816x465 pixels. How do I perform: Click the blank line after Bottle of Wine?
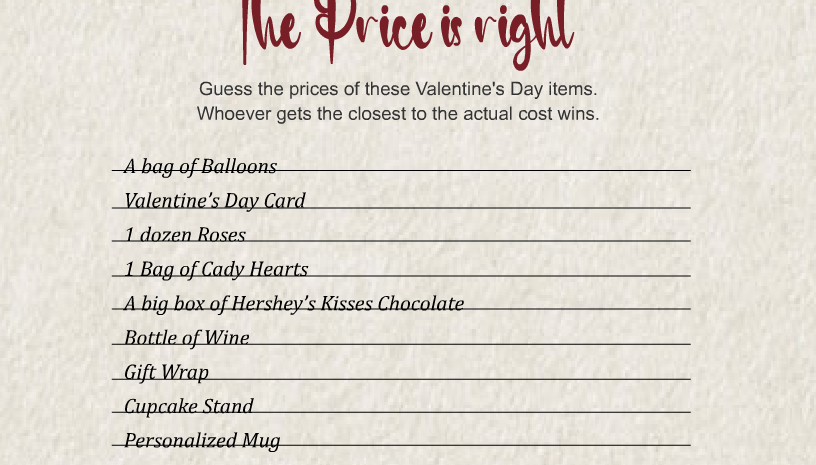pyautogui.click(x=470, y=344)
